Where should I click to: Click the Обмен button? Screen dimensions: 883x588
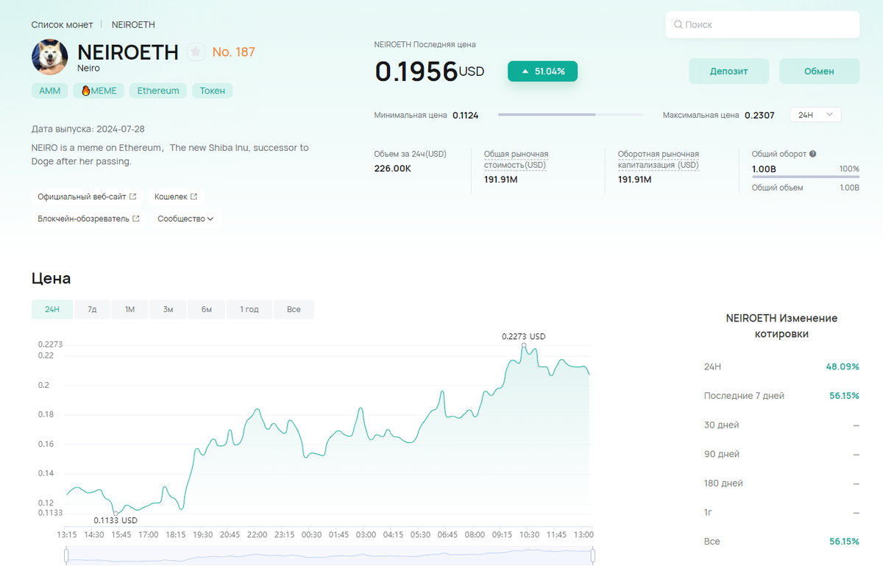click(819, 71)
